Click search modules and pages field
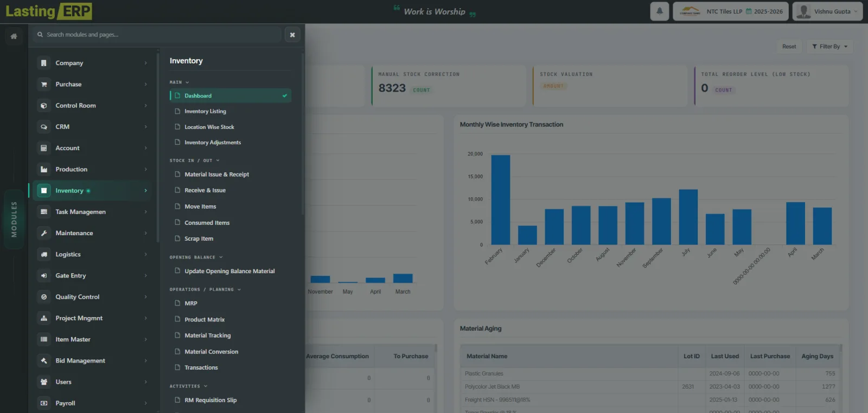The width and height of the screenshot is (868, 413). pos(157,35)
